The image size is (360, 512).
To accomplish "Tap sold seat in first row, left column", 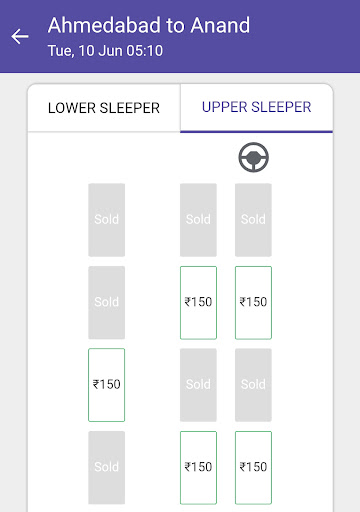I will click(107, 220).
